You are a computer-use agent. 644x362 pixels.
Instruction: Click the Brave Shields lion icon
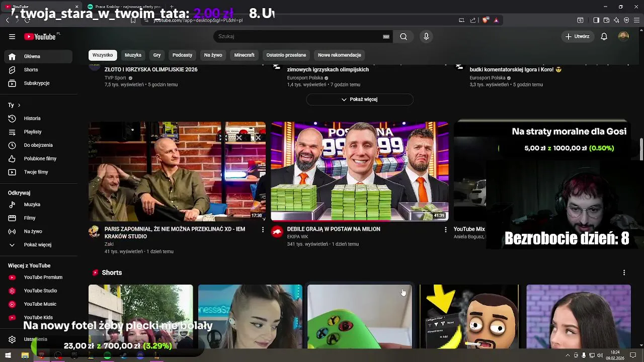click(x=486, y=20)
